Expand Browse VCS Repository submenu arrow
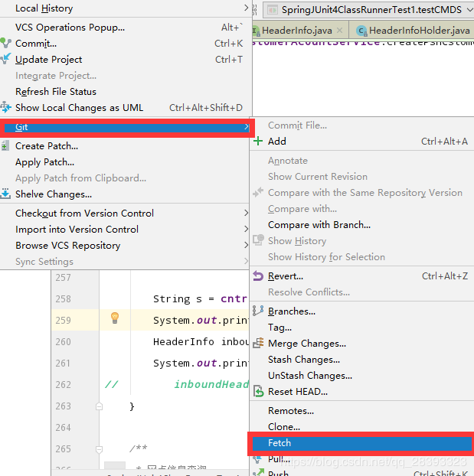 tap(246, 246)
